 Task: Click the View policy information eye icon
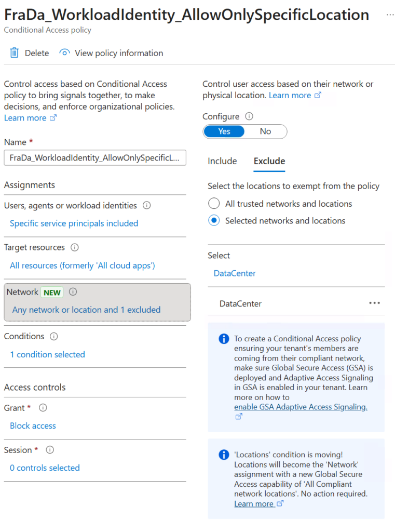point(64,53)
